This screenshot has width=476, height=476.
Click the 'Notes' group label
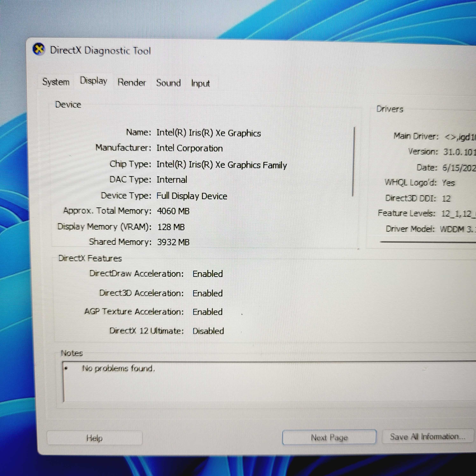72,353
